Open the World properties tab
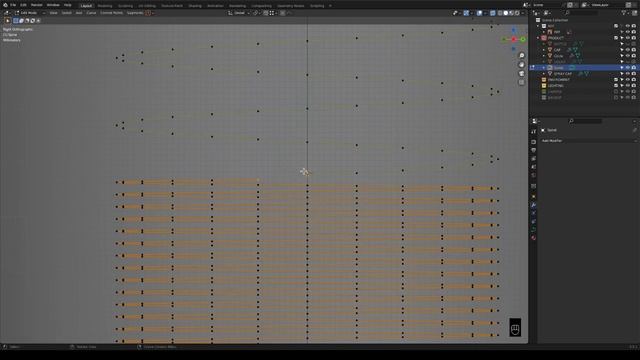 533,175
